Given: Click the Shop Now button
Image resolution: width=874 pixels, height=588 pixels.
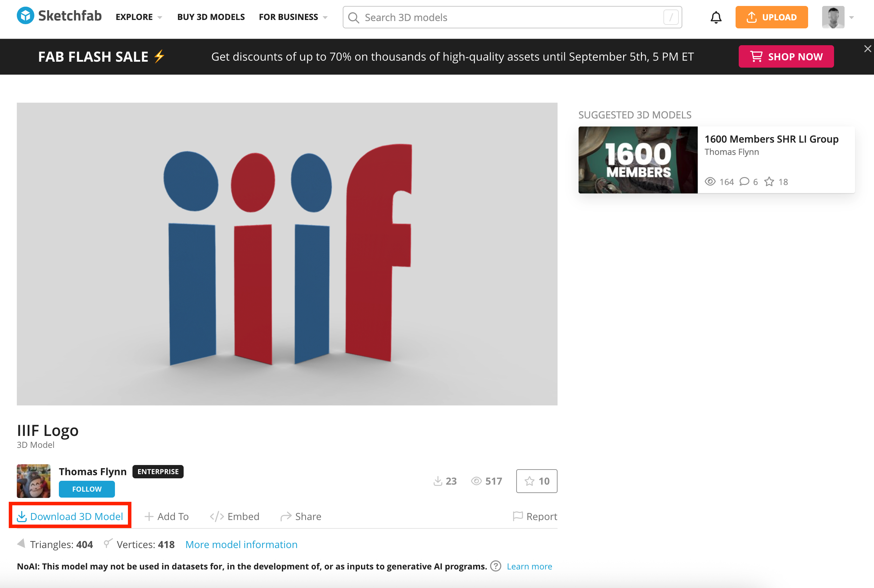Looking at the screenshot, I should 786,57.
